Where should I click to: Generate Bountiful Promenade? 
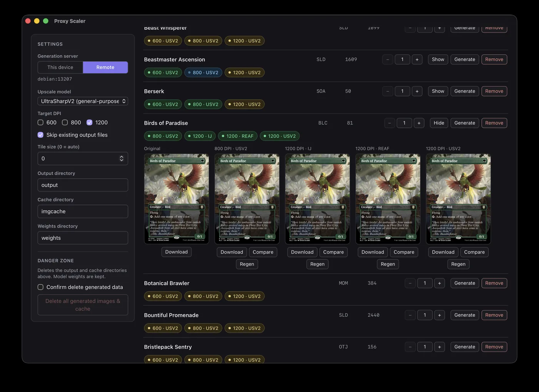coord(465,315)
